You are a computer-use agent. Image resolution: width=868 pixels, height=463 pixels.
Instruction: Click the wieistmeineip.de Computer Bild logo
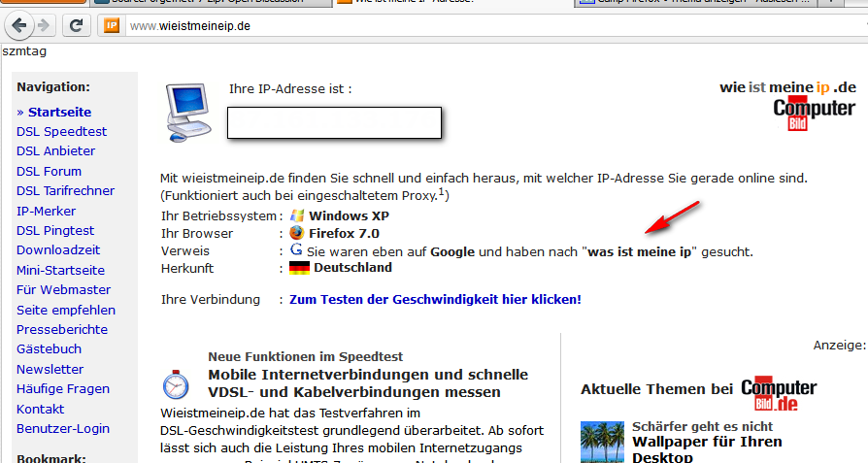pos(787,105)
